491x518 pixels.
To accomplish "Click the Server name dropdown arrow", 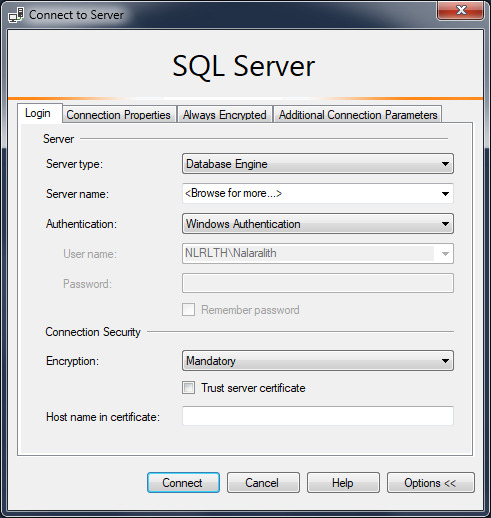I will pyautogui.click(x=445, y=194).
